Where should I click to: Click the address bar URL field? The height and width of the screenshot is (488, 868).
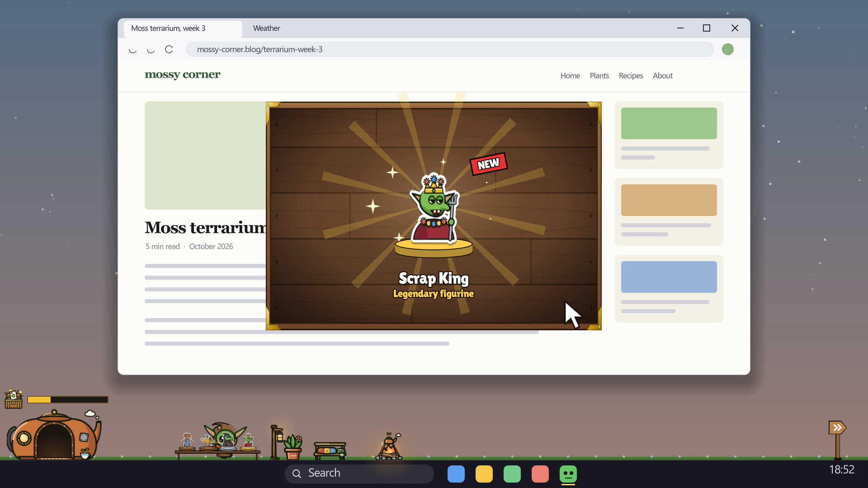(x=449, y=49)
